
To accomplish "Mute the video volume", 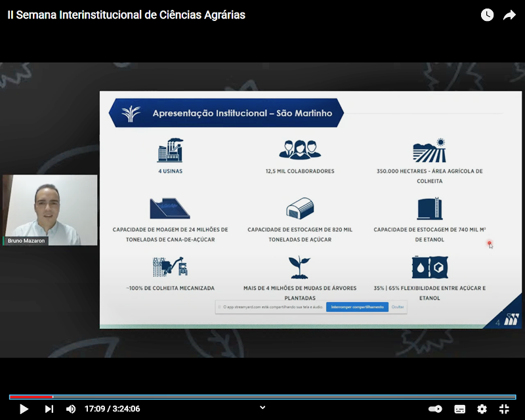I will [71, 409].
